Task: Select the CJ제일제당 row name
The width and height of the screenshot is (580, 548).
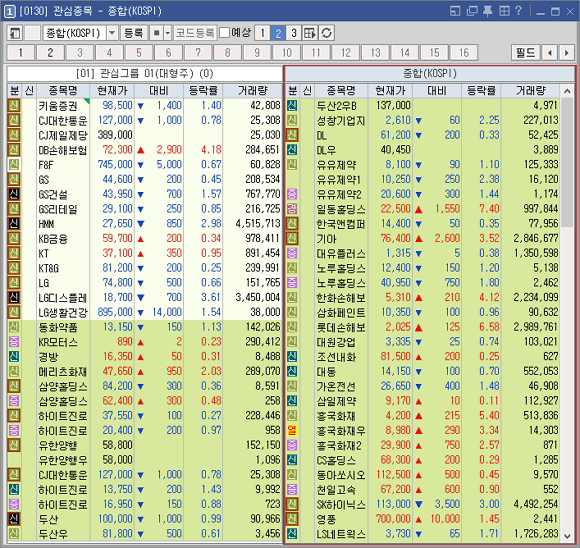Action: click(x=63, y=135)
